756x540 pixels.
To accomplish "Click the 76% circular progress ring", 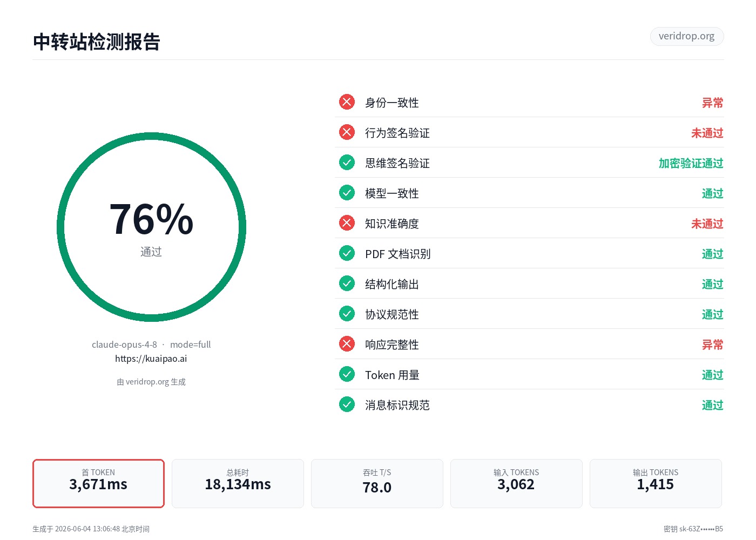I will click(151, 227).
